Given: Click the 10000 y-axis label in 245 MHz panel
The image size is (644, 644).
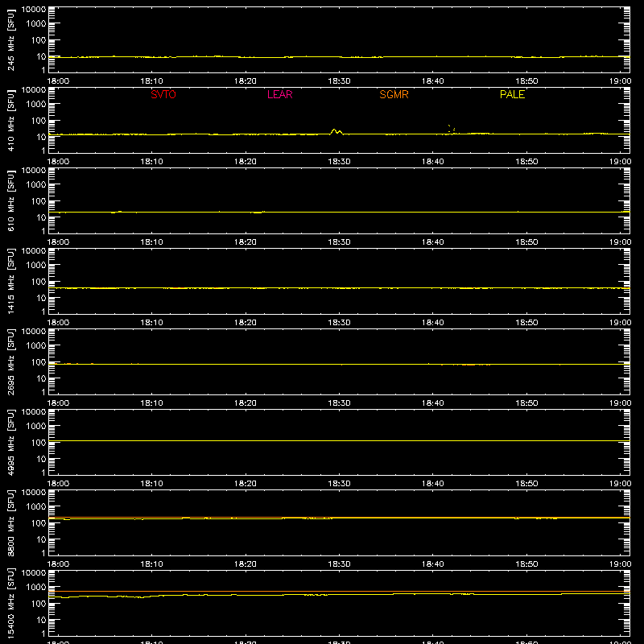Looking at the screenshot, I should pos(34,10).
